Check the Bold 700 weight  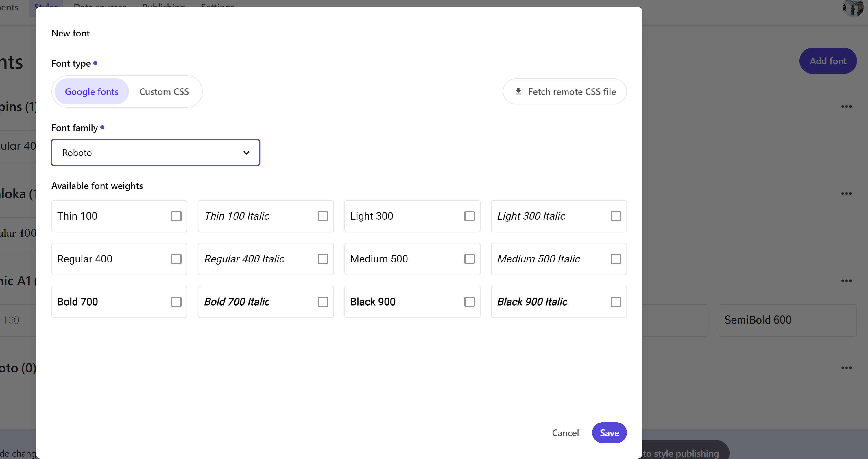point(176,302)
